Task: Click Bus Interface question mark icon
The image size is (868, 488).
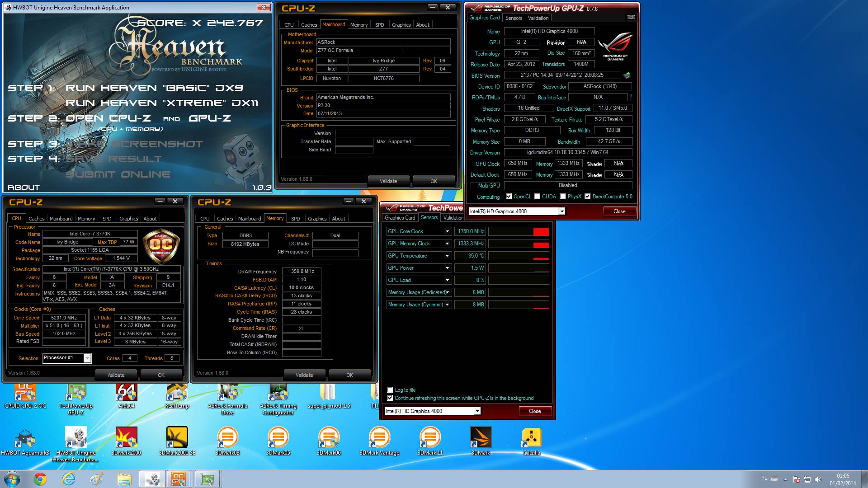Action: point(631,97)
